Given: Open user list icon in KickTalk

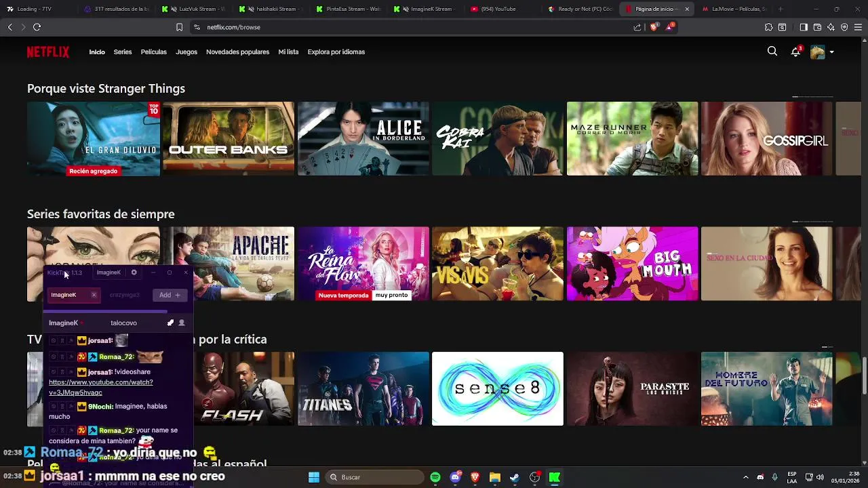Looking at the screenshot, I should click(x=182, y=323).
